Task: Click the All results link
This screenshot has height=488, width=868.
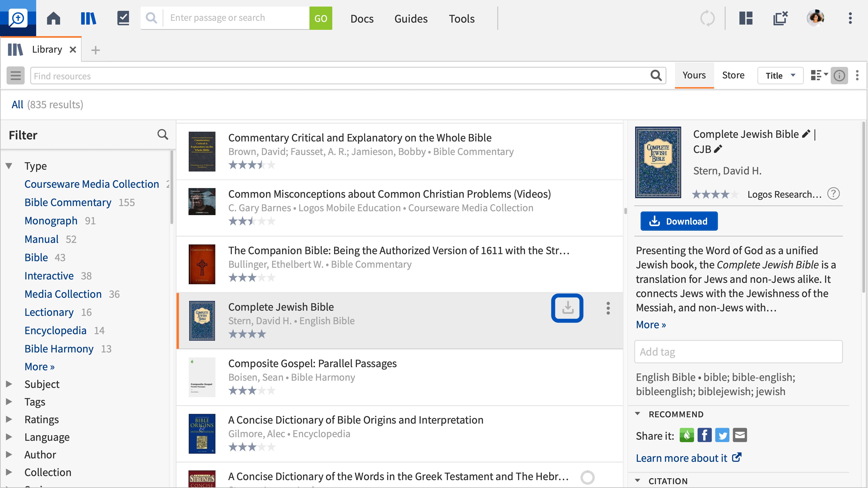Action: (17, 104)
